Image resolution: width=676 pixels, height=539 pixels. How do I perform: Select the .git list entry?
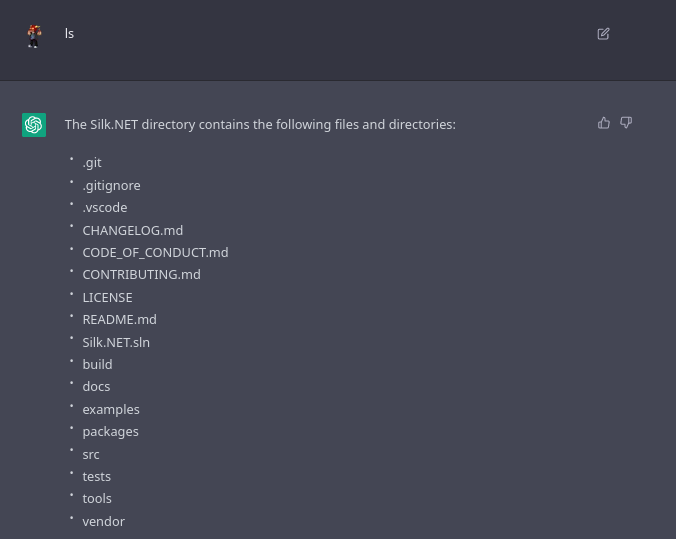92,163
